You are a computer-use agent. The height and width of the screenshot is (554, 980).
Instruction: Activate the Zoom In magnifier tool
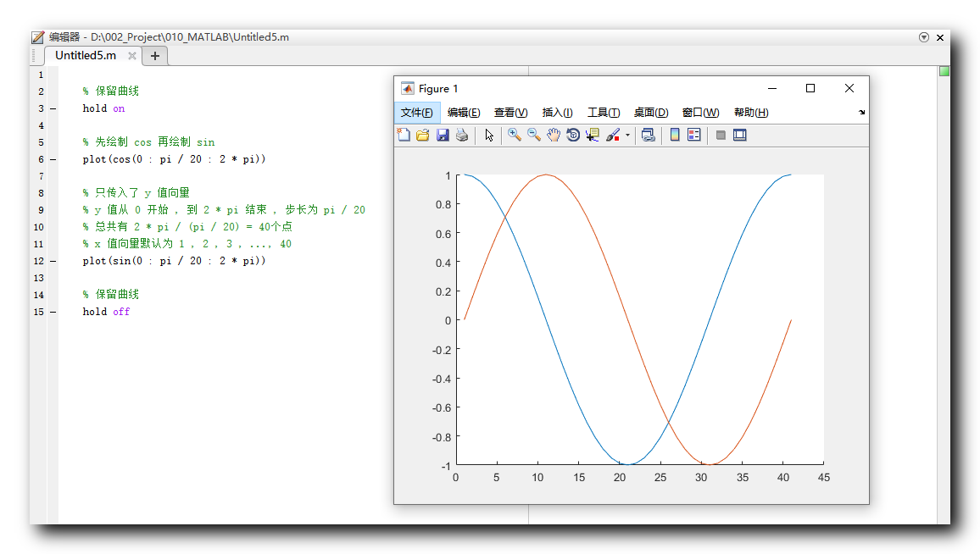tap(515, 135)
